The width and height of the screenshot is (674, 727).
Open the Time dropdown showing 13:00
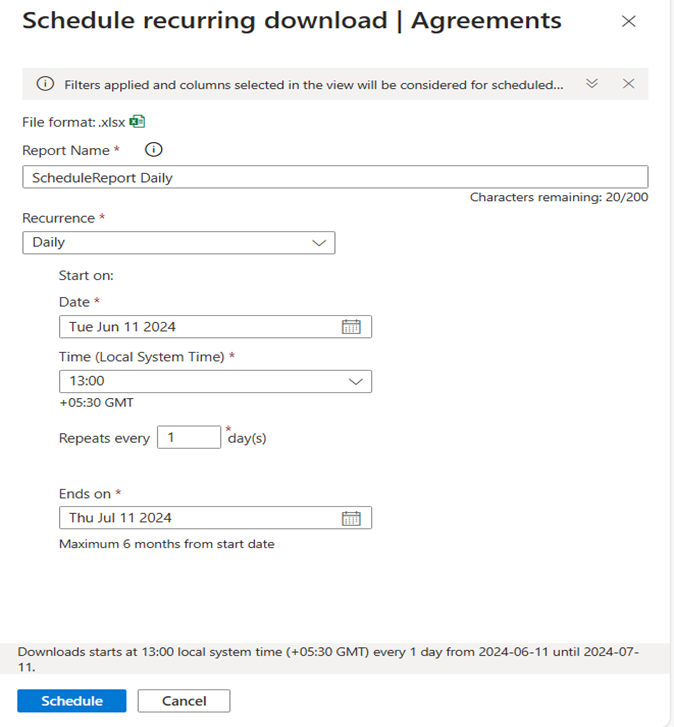pyautogui.click(x=215, y=381)
